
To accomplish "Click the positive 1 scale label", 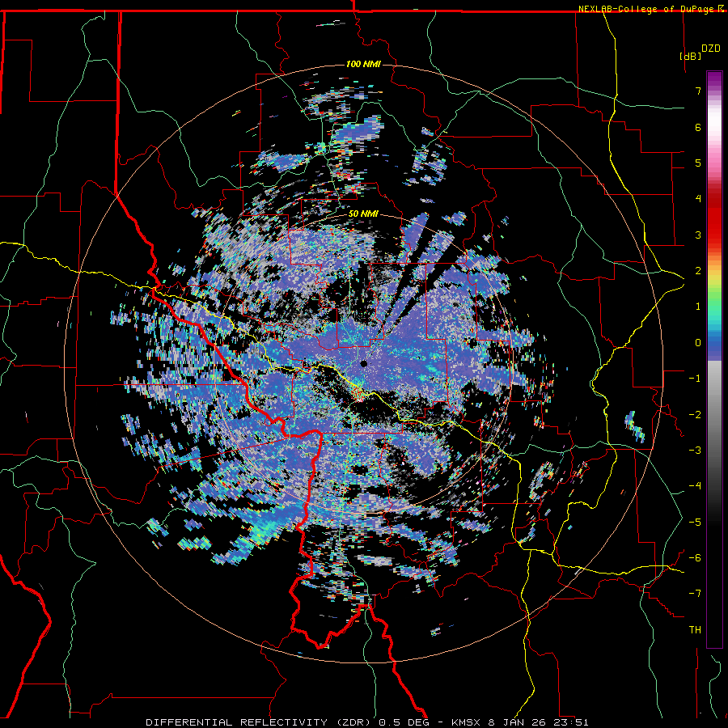I will (x=698, y=307).
